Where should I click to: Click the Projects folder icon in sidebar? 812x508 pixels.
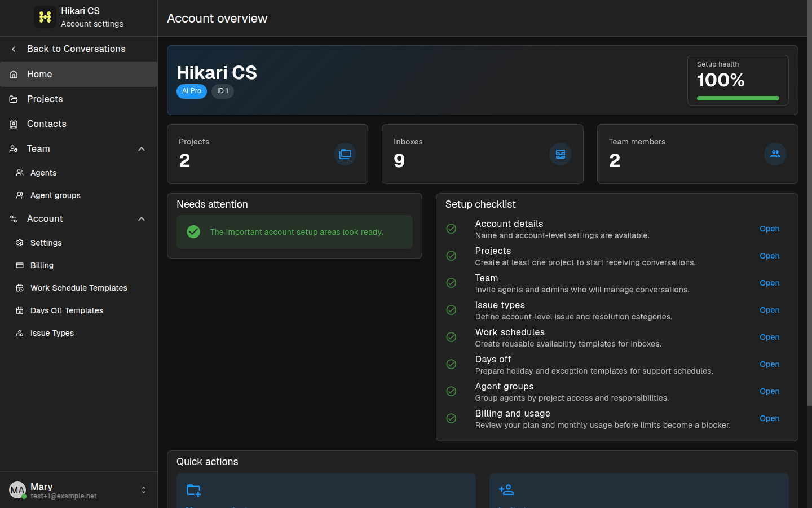14,99
